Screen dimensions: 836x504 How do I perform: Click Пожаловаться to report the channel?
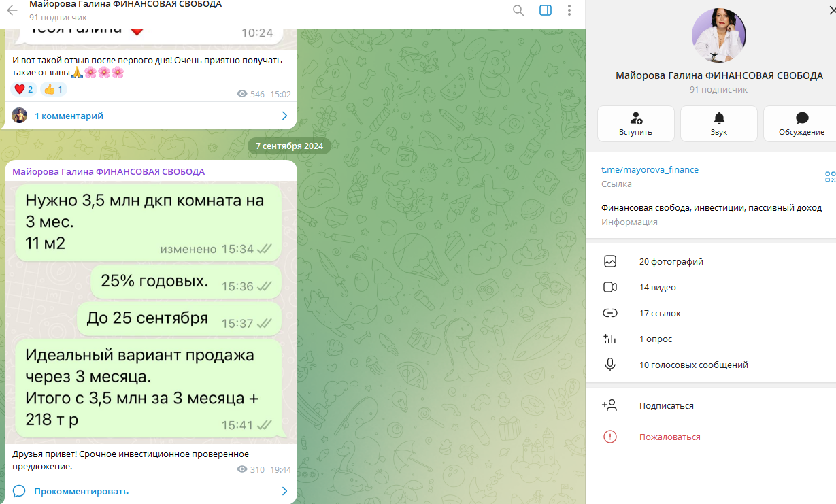click(x=669, y=437)
